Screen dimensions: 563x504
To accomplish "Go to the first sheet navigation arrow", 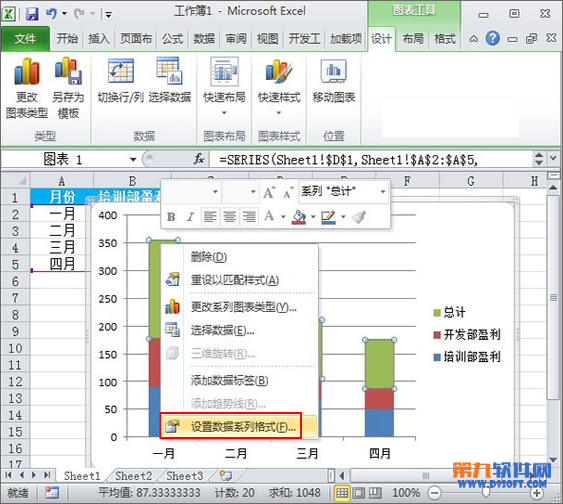I will (x=8, y=475).
